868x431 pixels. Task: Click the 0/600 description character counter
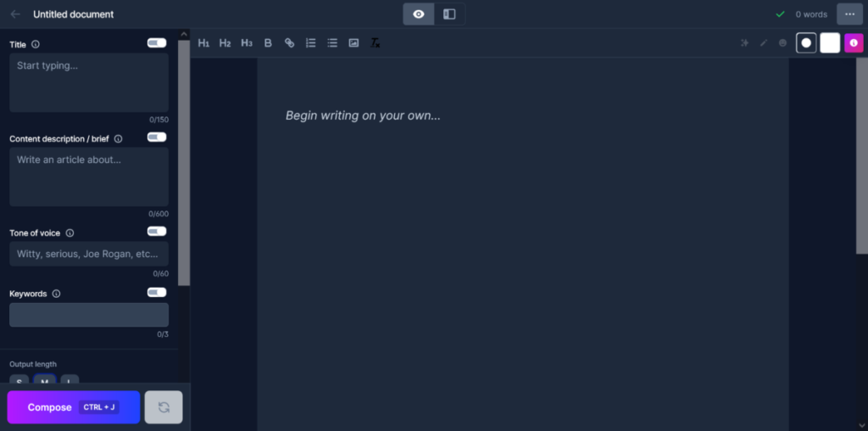pos(159,214)
